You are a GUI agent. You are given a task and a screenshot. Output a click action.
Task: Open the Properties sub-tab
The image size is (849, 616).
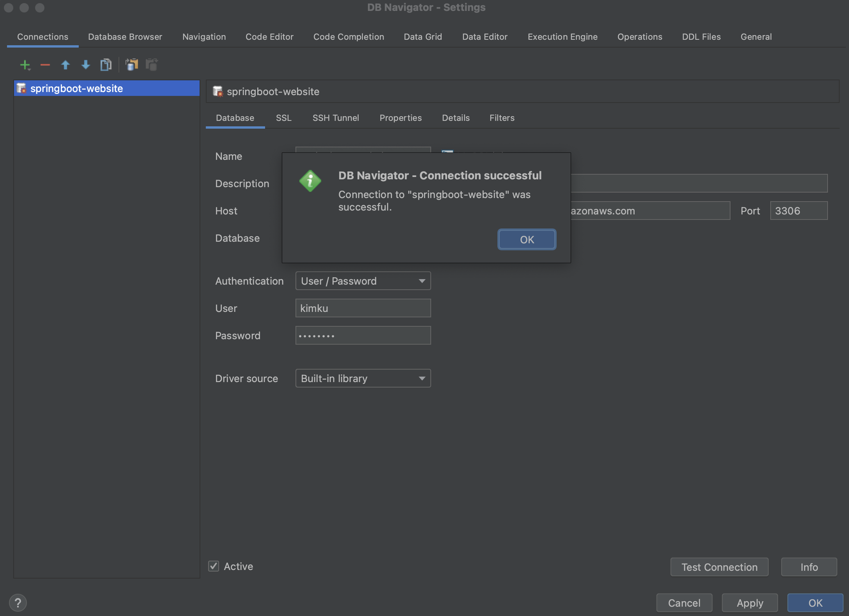(401, 118)
